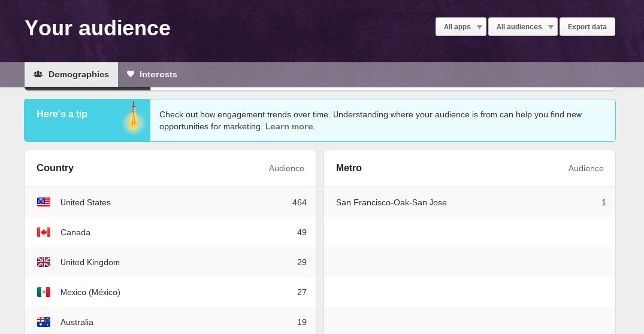Viewport: 644px width, 334px height.
Task: Open the All audiences dropdown
Action: click(523, 27)
